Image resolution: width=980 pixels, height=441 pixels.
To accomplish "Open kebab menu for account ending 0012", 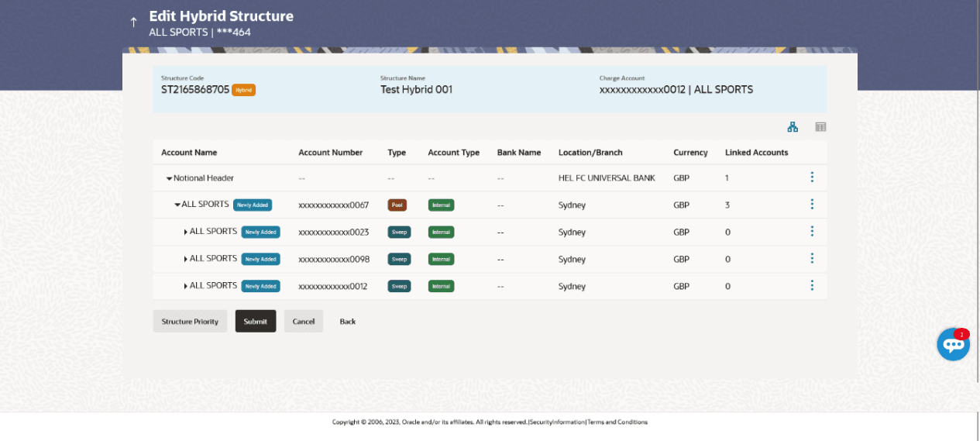I will (x=812, y=286).
